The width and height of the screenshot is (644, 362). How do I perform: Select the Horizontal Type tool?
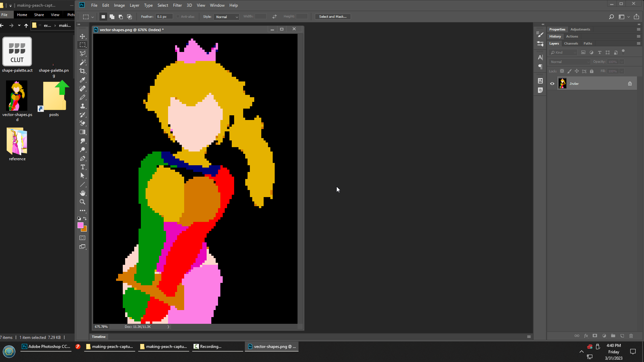83,167
